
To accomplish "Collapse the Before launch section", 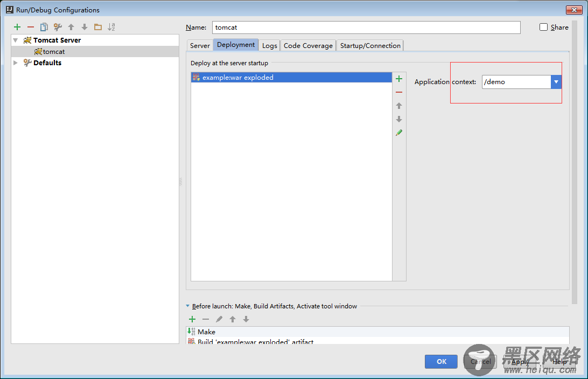I will pos(188,306).
